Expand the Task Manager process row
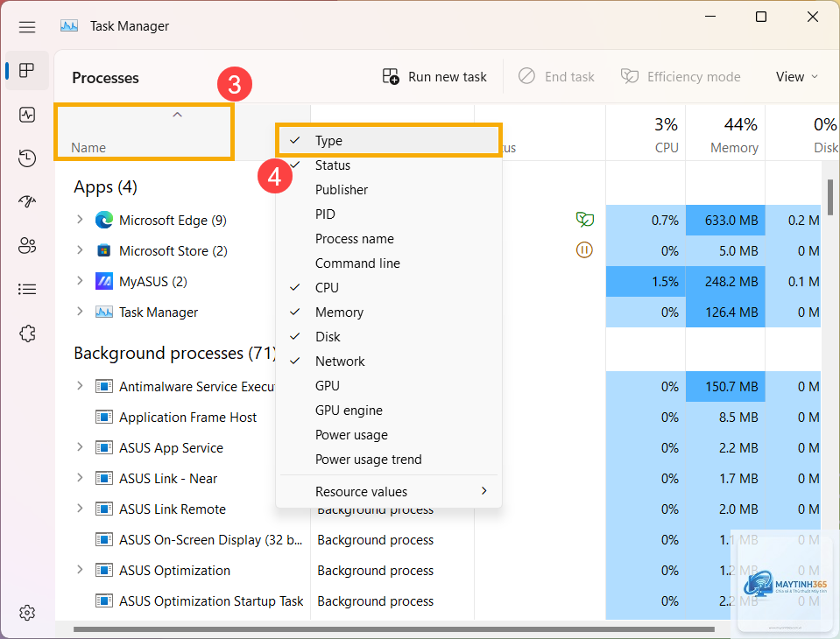This screenshot has height=639, width=840. pos(80,312)
